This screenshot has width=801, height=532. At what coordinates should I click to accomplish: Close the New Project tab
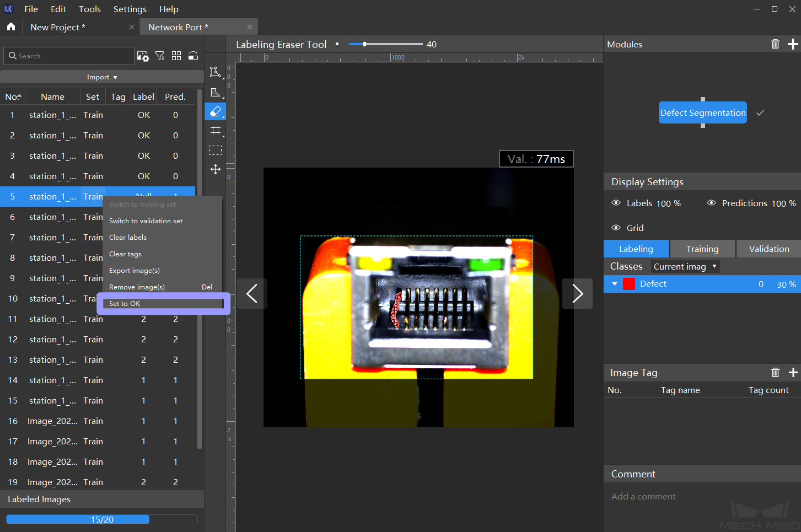click(x=131, y=27)
